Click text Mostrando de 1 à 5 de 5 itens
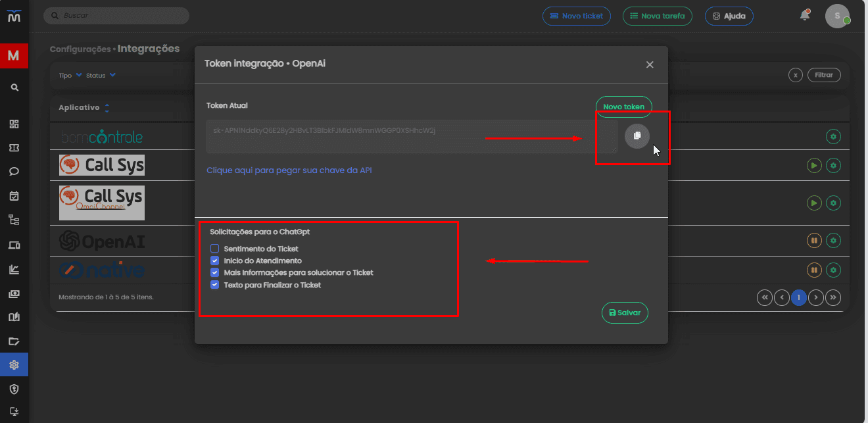Screen dimensions: 868x423 click(106, 297)
